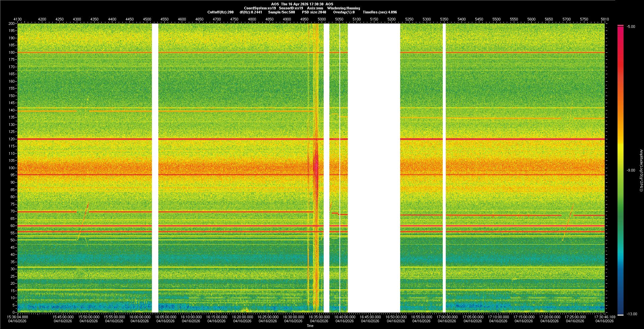Click the Overlap(%):0 parameter text
Image resolution: width=644 pixels, height=329 pixels.
point(343,12)
